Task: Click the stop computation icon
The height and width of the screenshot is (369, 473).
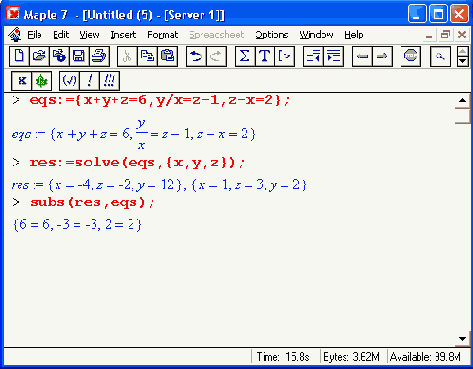Action: 410,56
